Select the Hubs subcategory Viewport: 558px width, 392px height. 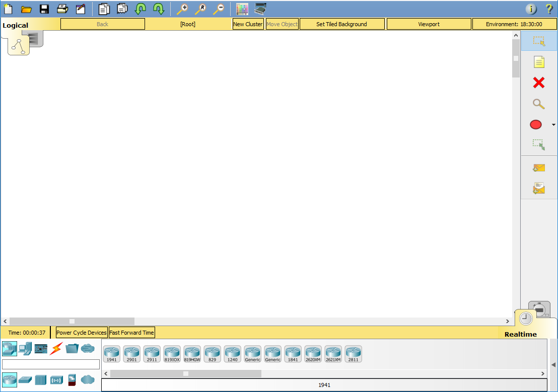(x=41, y=380)
